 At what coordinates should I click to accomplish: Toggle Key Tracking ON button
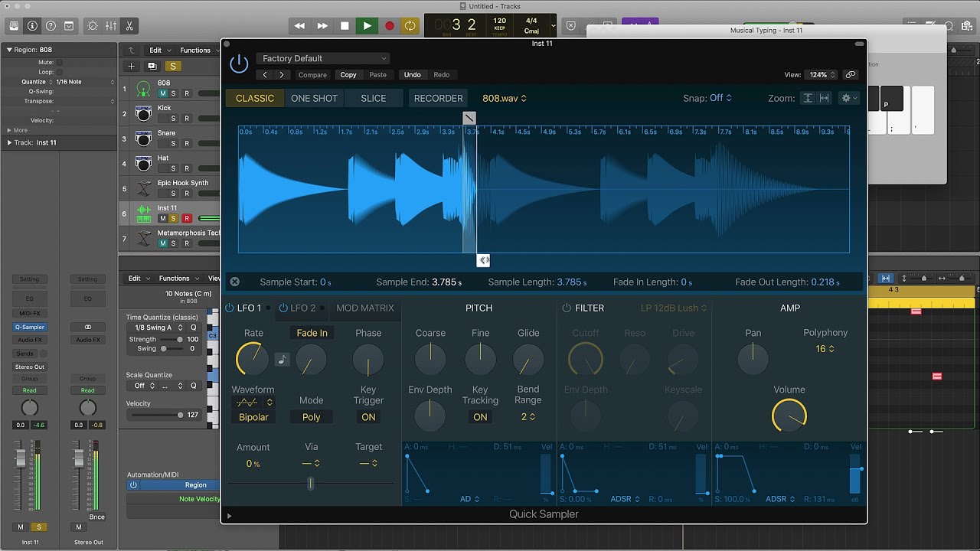tap(480, 417)
